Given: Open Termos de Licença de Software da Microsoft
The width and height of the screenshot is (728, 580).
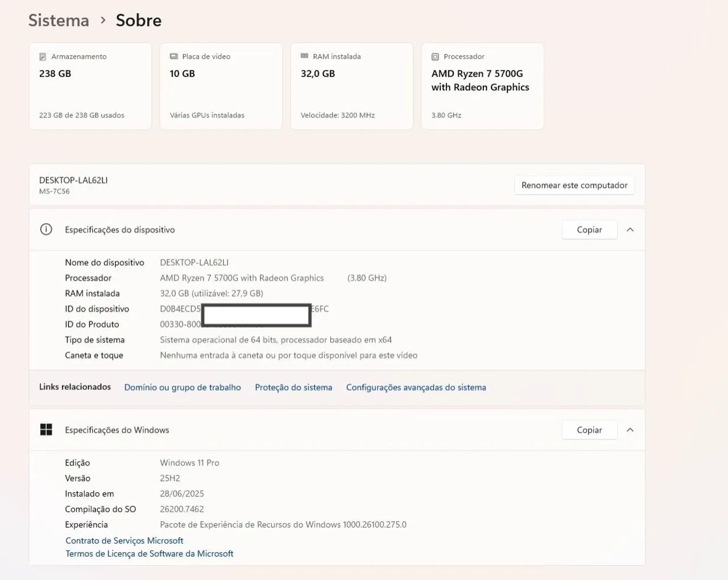Looking at the screenshot, I should pos(150,553).
